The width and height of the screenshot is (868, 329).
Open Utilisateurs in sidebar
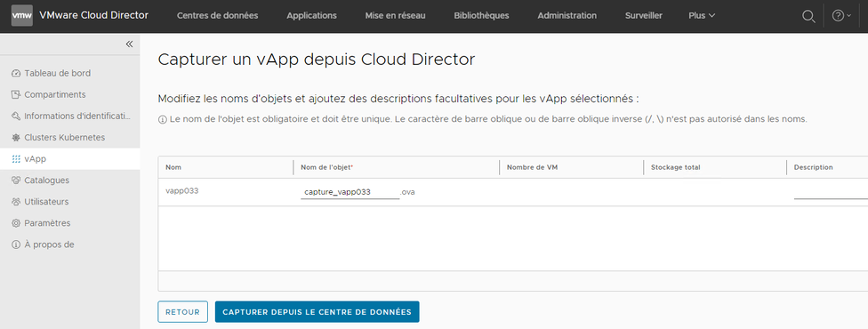(x=46, y=202)
